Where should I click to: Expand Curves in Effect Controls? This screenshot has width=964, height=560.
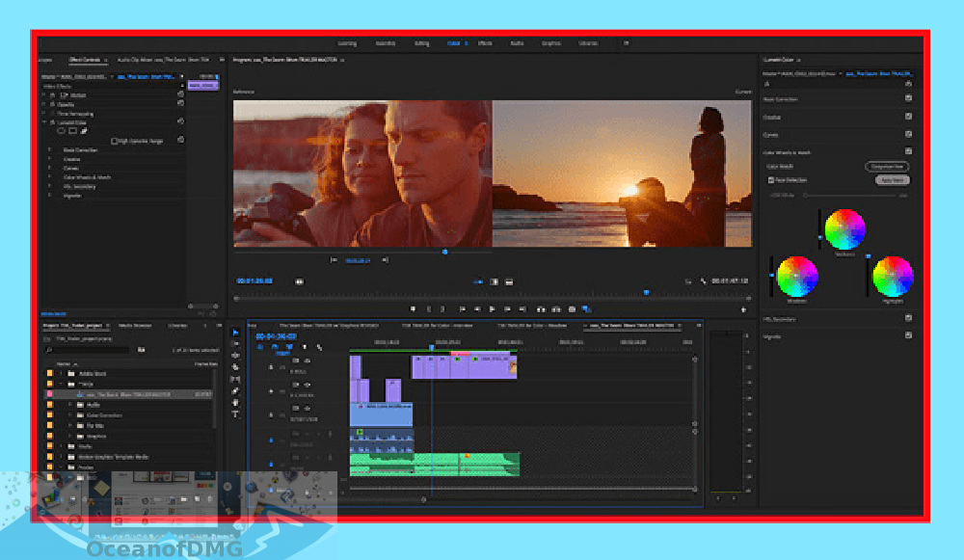50,168
